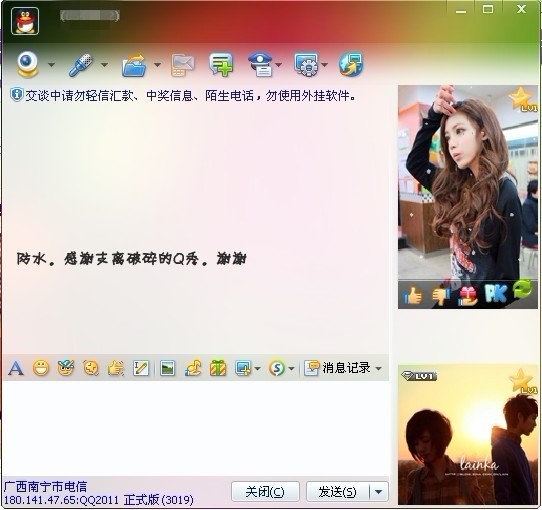Screen dimensions: 542x510
Task: Click the blue shield security notice icon
Action: pos(16,95)
